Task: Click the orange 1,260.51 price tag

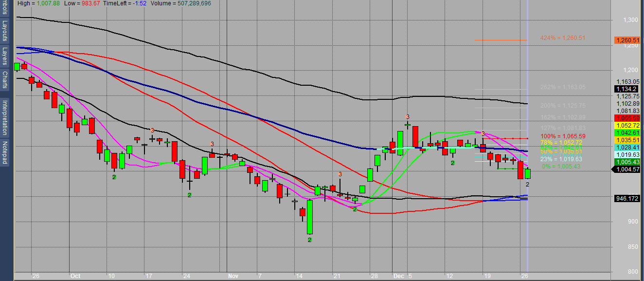Action: pos(627,40)
